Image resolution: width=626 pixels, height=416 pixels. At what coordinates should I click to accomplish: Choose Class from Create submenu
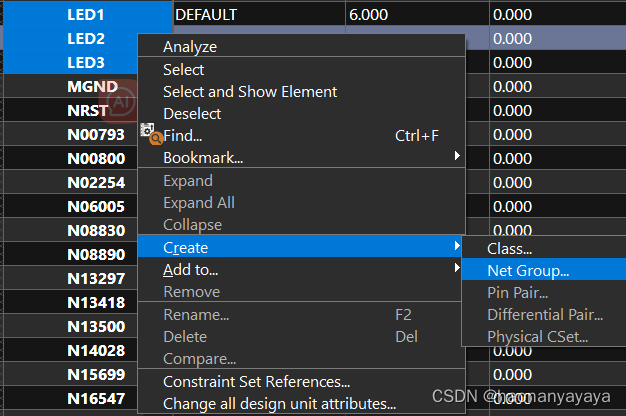click(x=509, y=249)
